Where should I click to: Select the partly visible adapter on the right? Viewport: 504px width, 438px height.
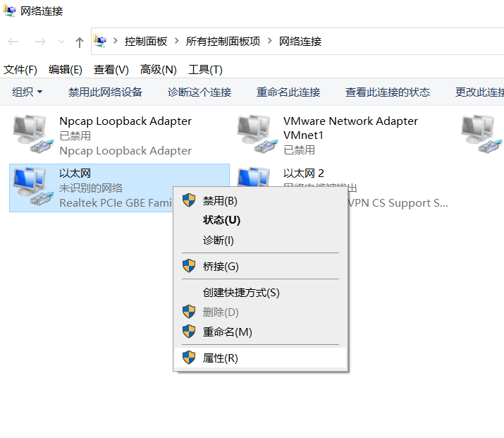(x=482, y=134)
